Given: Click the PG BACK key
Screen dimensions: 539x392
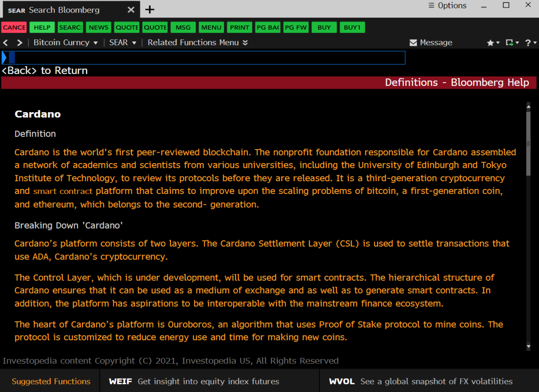Looking at the screenshot, I should (x=268, y=27).
